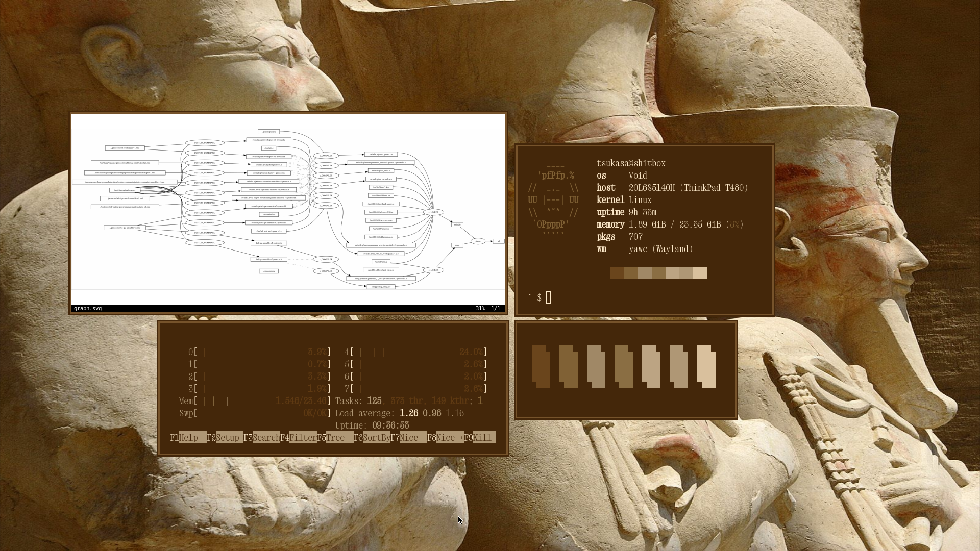Choose F4 Filter in htop footer
This screenshot has width=980, height=551.
(299, 438)
